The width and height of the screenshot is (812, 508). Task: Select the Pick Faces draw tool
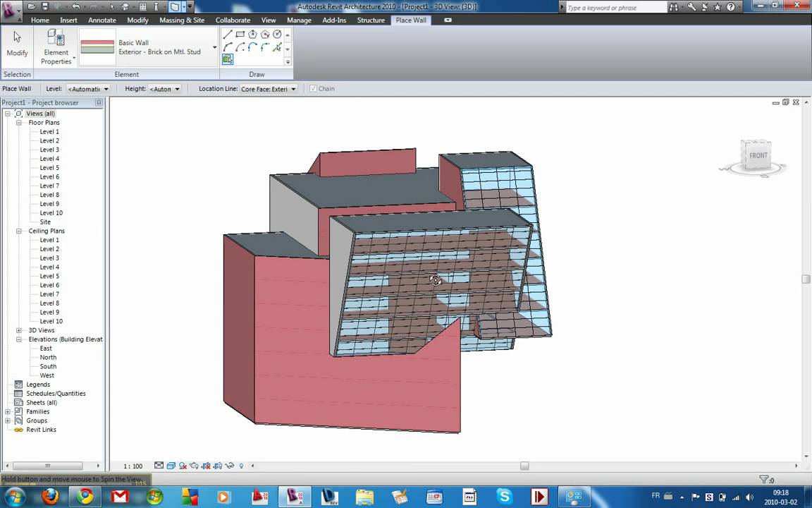[228, 59]
